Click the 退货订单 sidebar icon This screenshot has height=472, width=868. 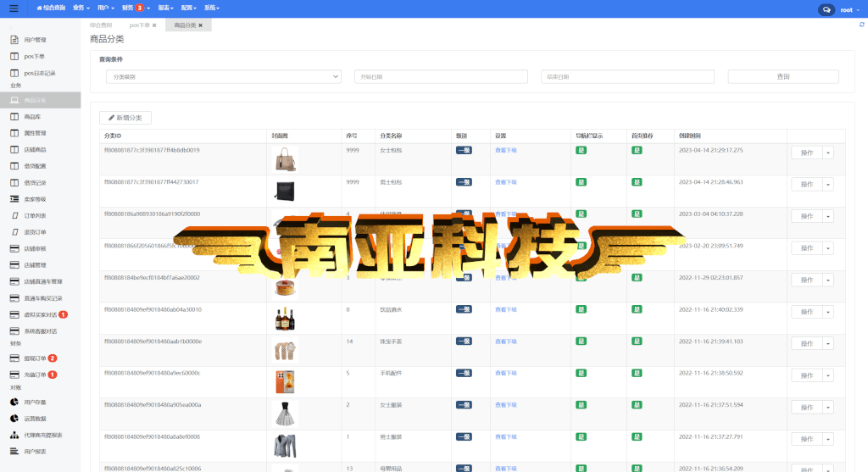point(15,232)
